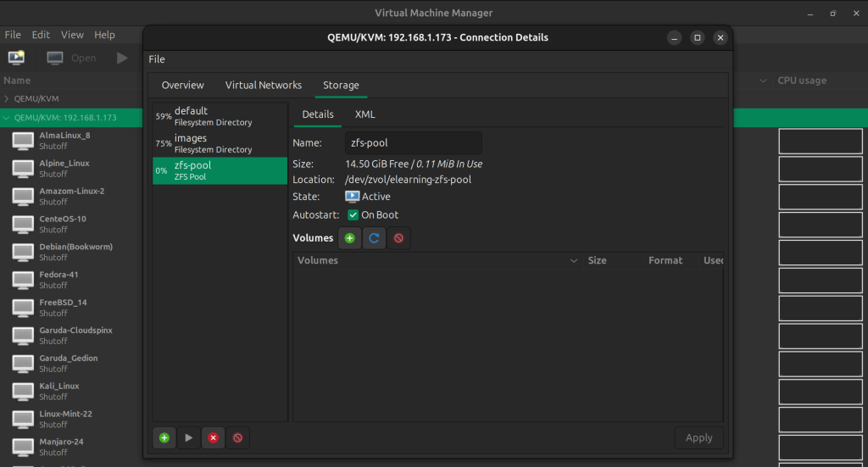This screenshot has width=868, height=467.
Task: Create a new volume with green plus
Action: [349, 238]
